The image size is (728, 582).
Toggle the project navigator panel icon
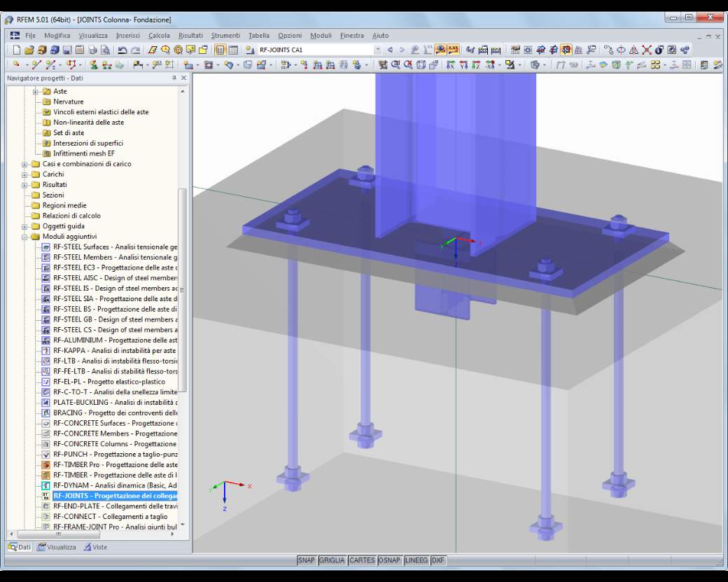[220, 50]
